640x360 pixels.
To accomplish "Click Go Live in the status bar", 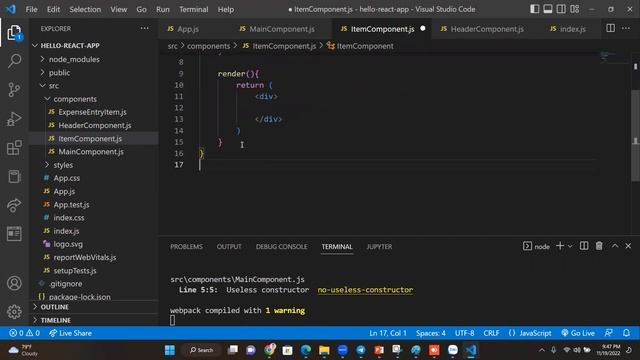I will tap(578, 333).
